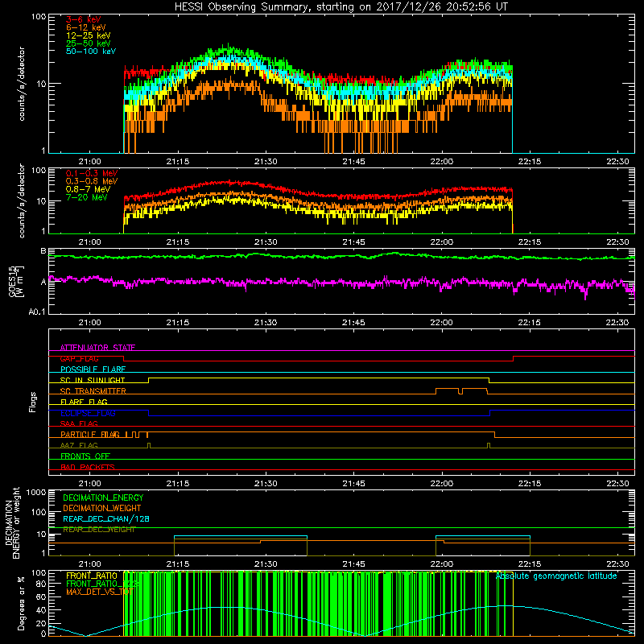This screenshot has height=644, width=644.
Task: Click the DECIMATION_WEIGHT legend entry
Action: (102, 508)
